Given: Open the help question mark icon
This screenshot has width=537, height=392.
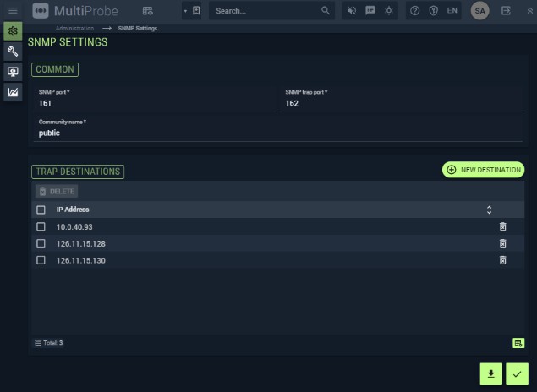Looking at the screenshot, I should click(x=414, y=11).
